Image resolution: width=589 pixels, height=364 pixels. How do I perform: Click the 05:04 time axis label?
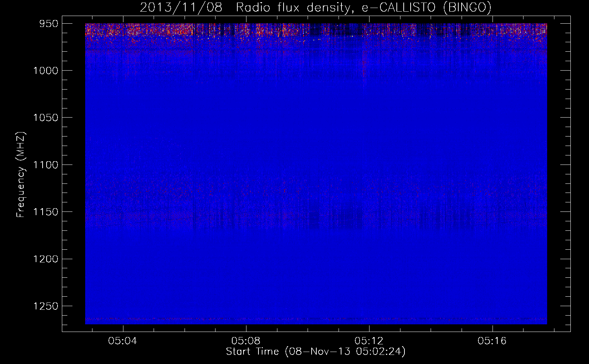[123, 341]
